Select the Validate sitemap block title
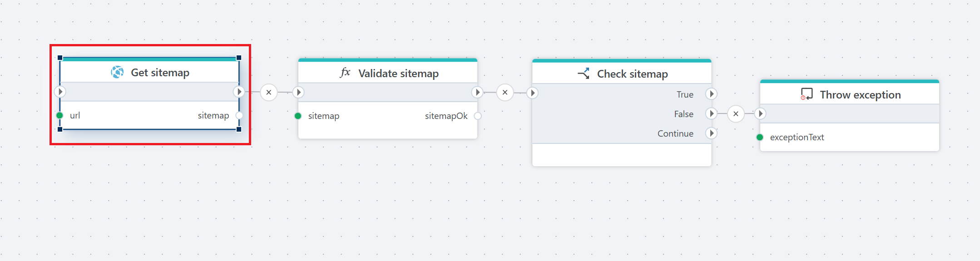Image resolution: width=980 pixels, height=261 pixels. (398, 74)
